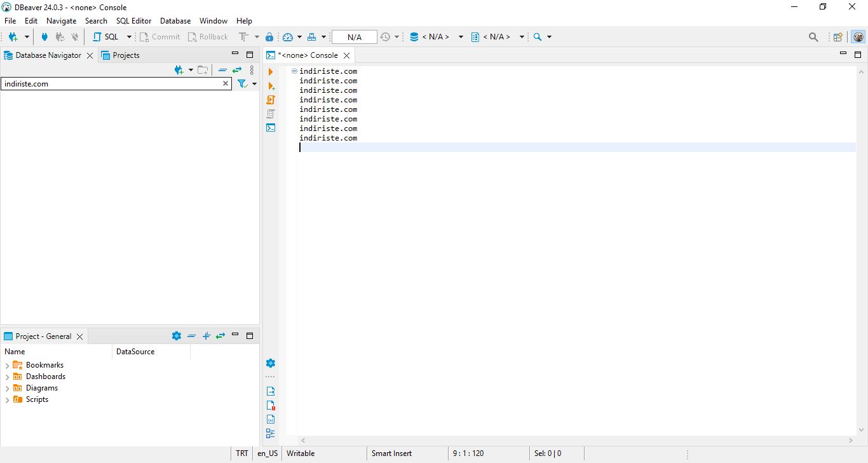
Task: Open the File menu
Action: click(x=10, y=21)
